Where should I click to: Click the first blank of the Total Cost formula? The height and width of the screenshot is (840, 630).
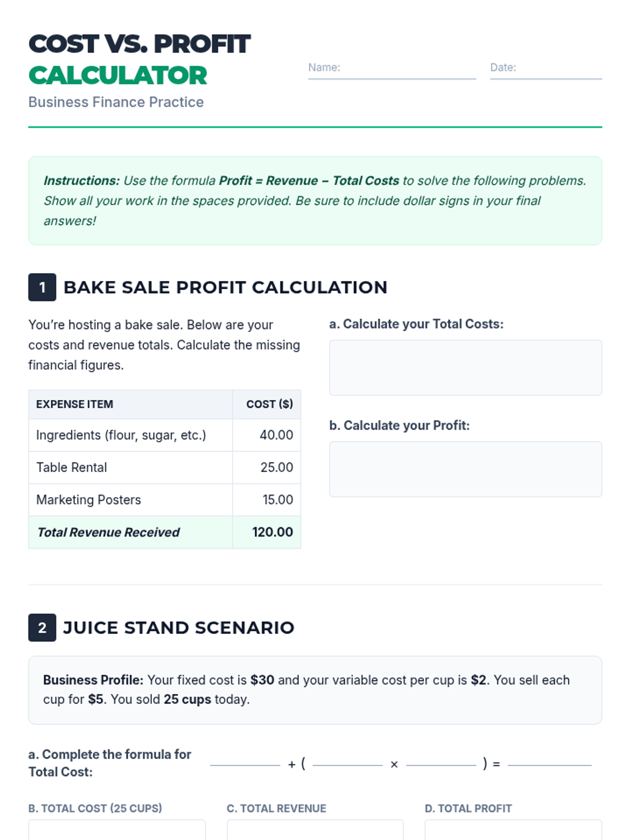(x=245, y=764)
